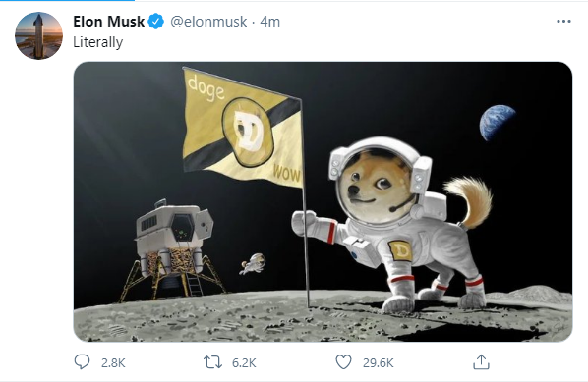Click the blue verified badge

tap(156, 22)
